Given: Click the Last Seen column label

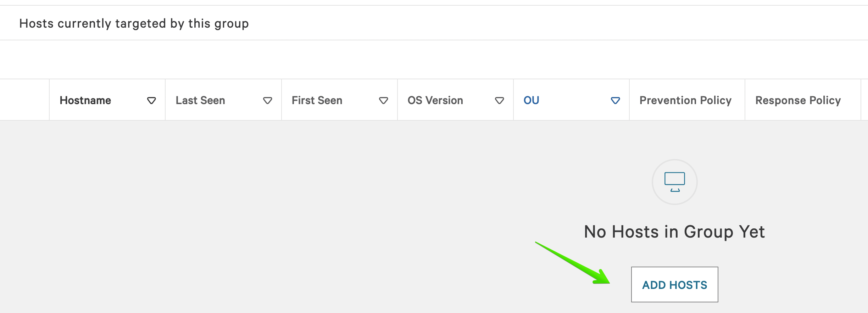Looking at the screenshot, I should [x=200, y=101].
